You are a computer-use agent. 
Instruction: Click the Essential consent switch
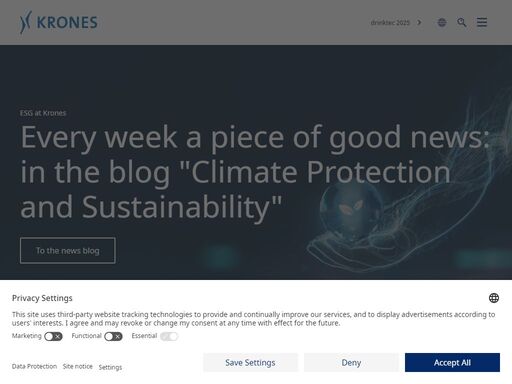click(169, 336)
